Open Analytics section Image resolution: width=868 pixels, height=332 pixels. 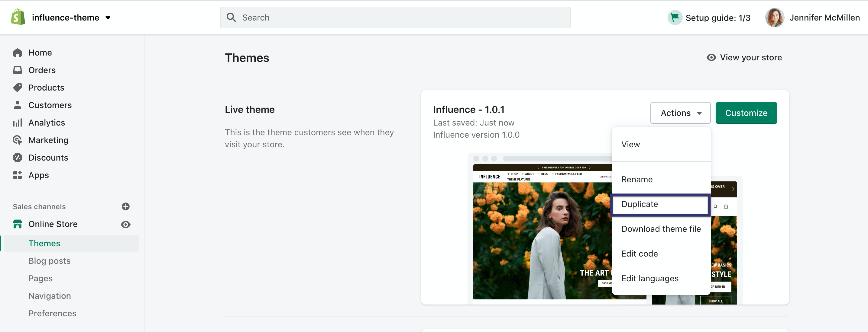click(47, 123)
